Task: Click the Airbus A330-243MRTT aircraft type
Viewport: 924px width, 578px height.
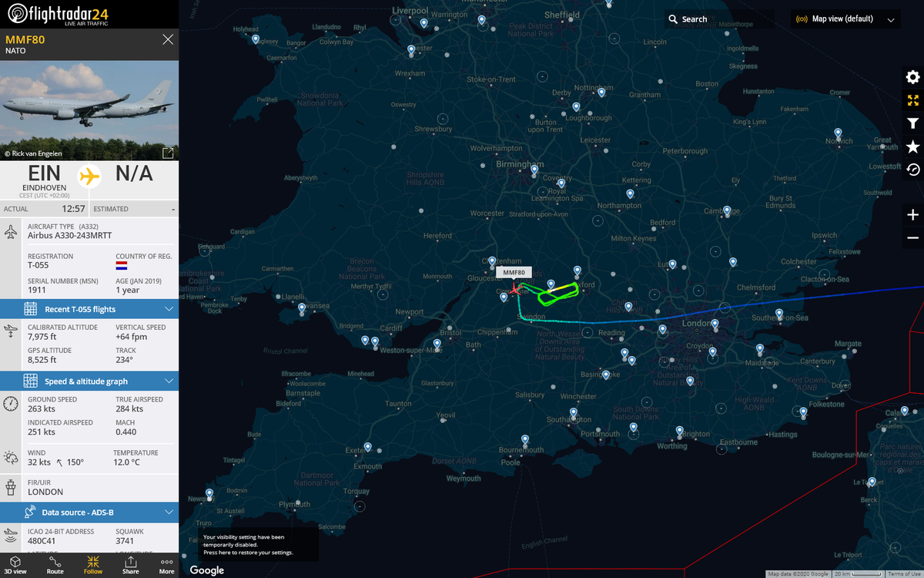Action: 69,236
